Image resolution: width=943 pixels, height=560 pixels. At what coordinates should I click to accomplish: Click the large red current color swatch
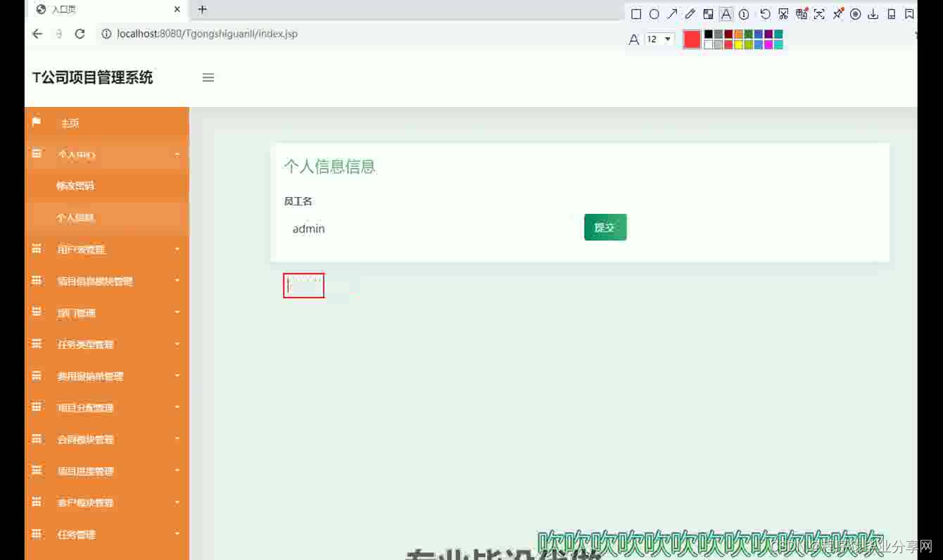692,39
